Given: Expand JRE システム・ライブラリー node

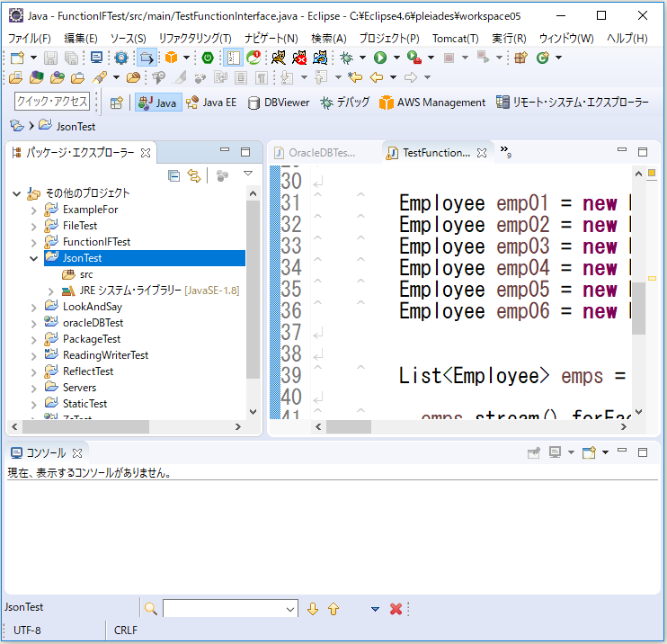Looking at the screenshot, I should tap(51, 291).
